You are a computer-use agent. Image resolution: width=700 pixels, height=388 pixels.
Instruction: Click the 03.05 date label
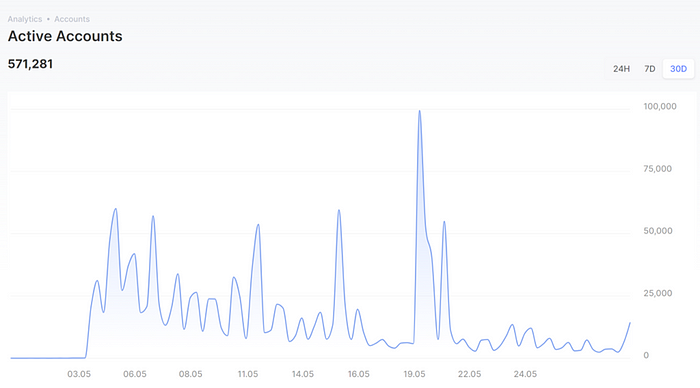pyautogui.click(x=79, y=374)
